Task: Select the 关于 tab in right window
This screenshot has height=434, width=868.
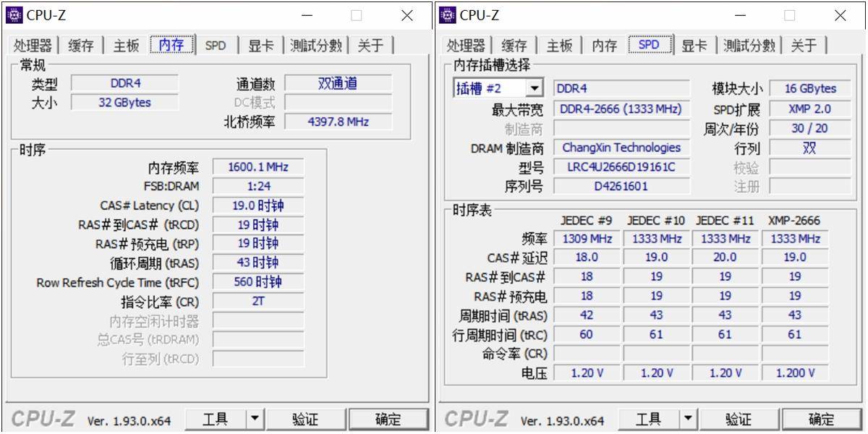Action: 805,44
